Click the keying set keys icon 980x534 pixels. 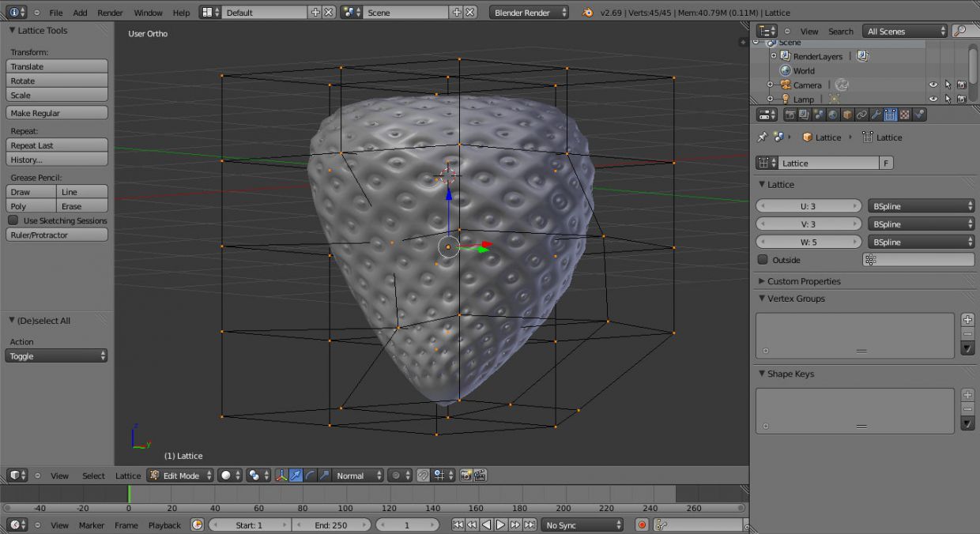(x=660, y=525)
